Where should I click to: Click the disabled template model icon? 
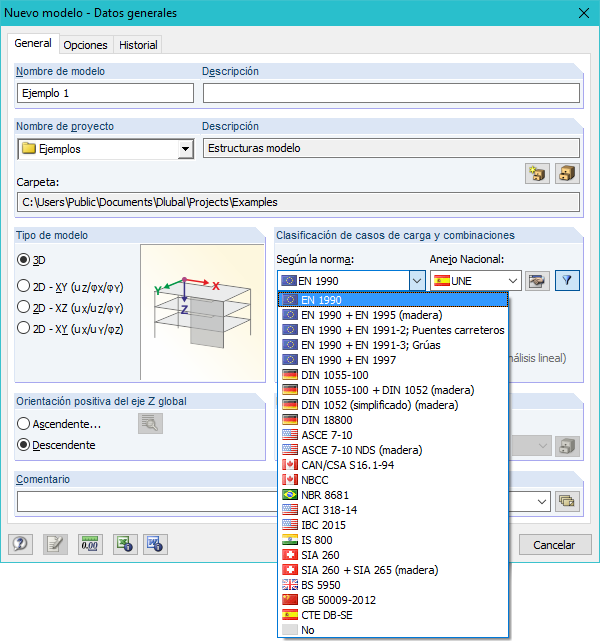(x=567, y=446)
